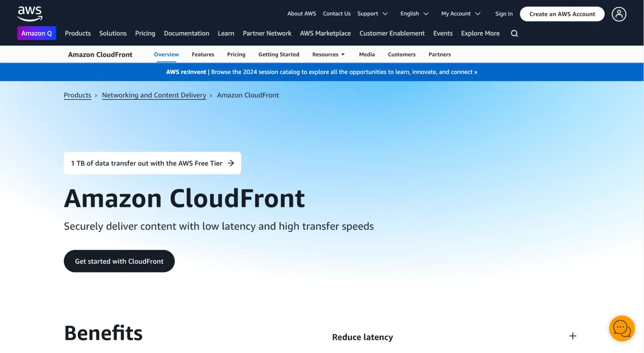Click Sign In to AWS account
Viewport: 644px width, 353px height.
[504, 14]
